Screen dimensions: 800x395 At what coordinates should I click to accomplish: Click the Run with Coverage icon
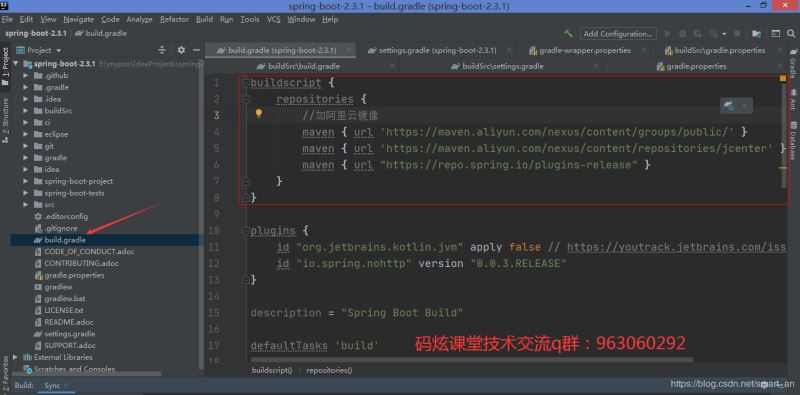697,34
